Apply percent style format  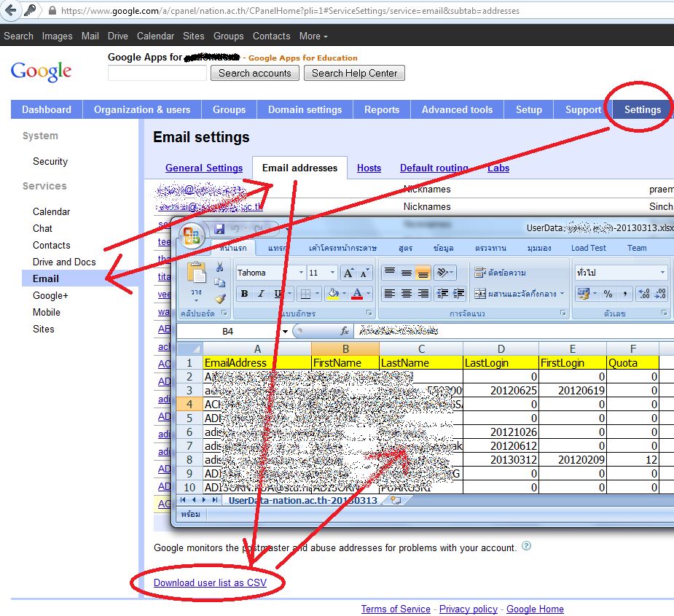608,294
